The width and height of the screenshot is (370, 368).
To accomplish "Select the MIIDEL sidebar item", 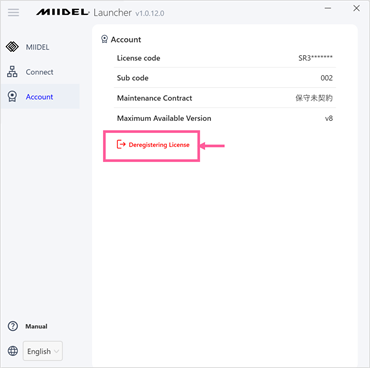I will point(40,47).
